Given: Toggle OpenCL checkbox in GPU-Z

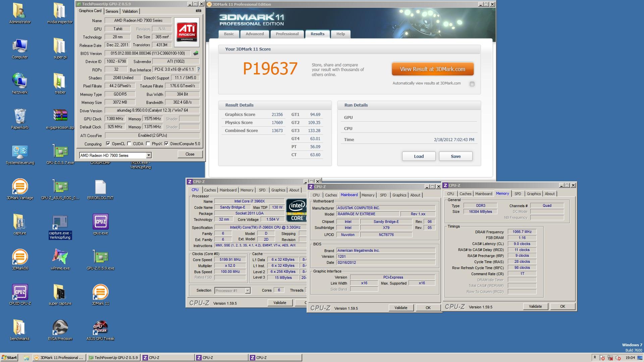Looking at the screenshot, I should 108,143.
